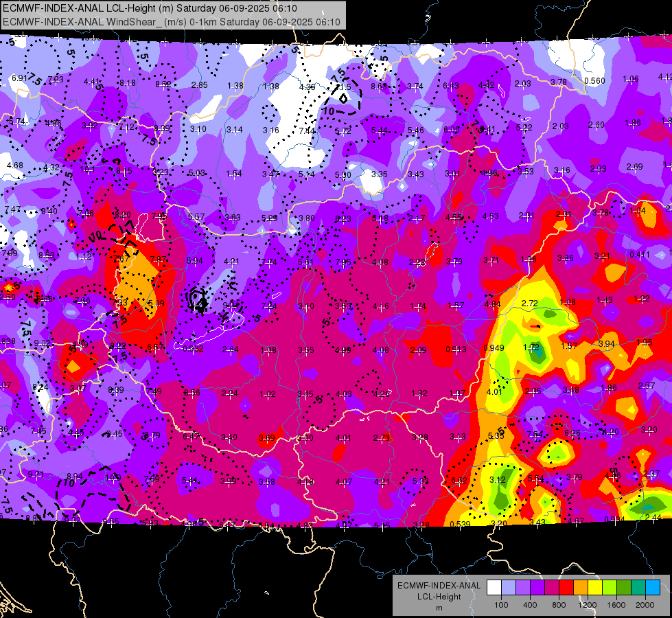The image size is (672, 618).
Task: Click the wind shear value 7.44
Action: pyautogui.click(x=307, y=130)
